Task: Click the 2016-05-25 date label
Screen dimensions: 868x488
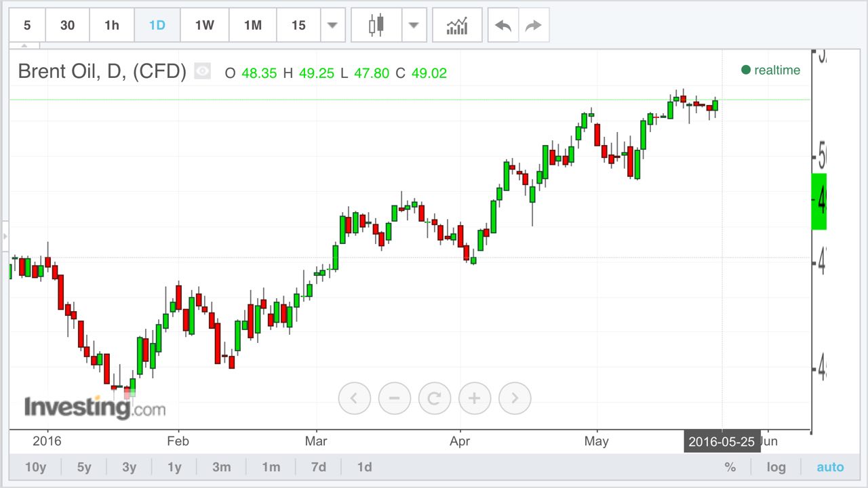Action: coord(722,442)
